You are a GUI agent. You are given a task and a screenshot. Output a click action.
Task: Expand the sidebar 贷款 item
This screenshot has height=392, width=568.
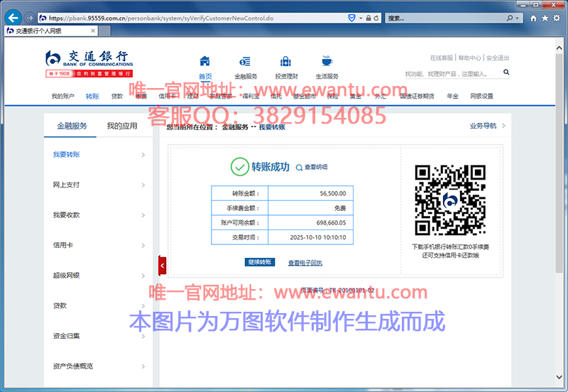tap(143, 306)
